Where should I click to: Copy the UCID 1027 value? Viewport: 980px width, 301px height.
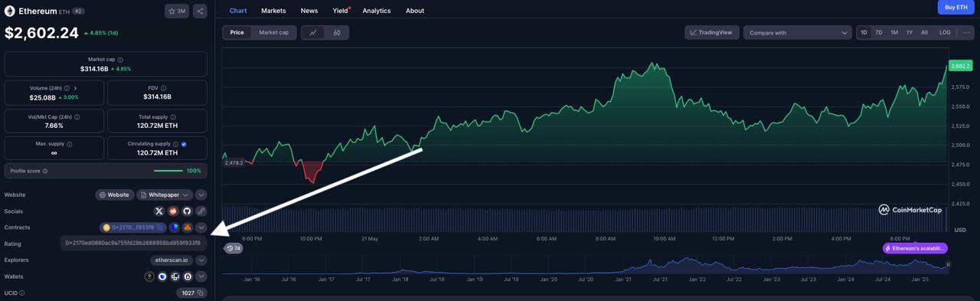(x=191, y=293)
